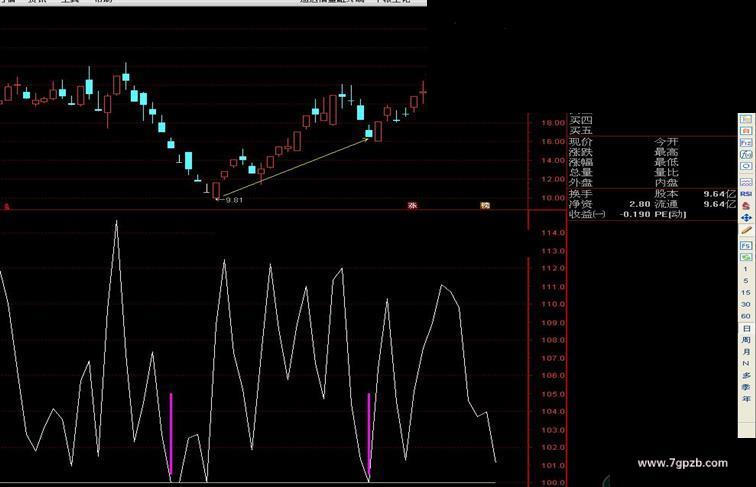756x487 pixels.
Task: Click the green icon below Fs
Action: [746, 257]
